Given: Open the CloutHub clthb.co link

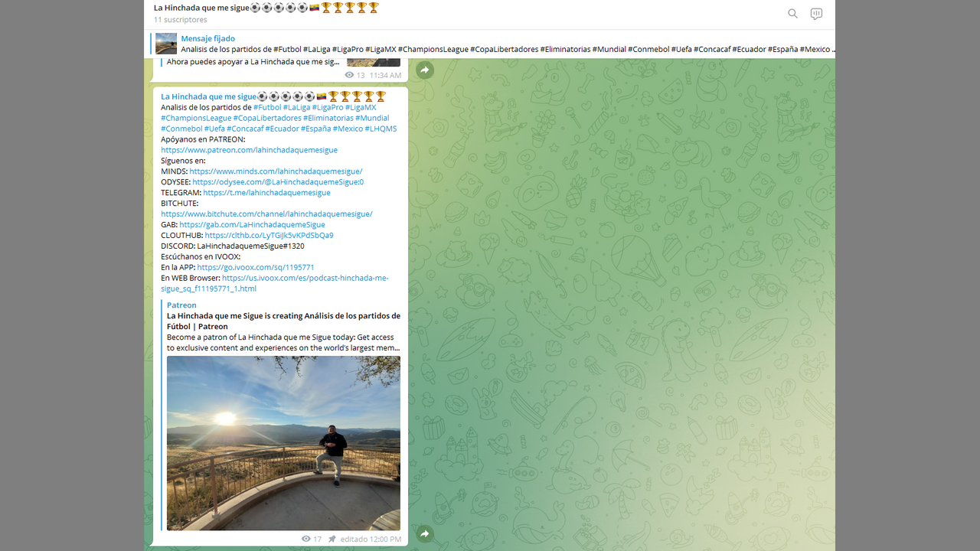Looking at the screenshot, I should click(269, 236).
